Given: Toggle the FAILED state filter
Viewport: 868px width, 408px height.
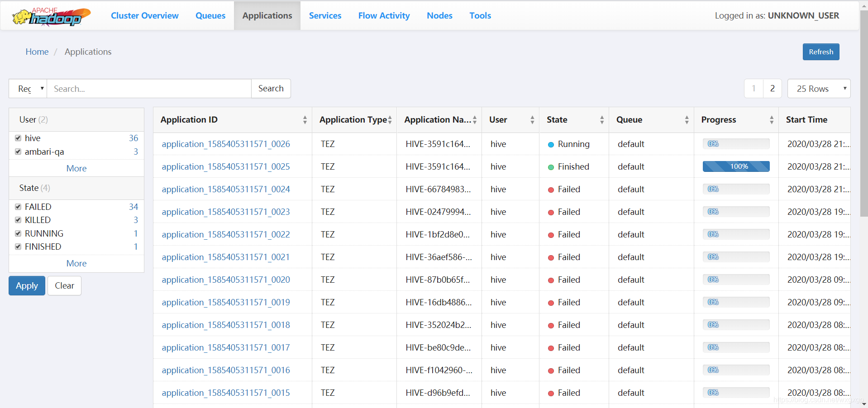Looking at the screenshot, I should [x=18, y=207].
